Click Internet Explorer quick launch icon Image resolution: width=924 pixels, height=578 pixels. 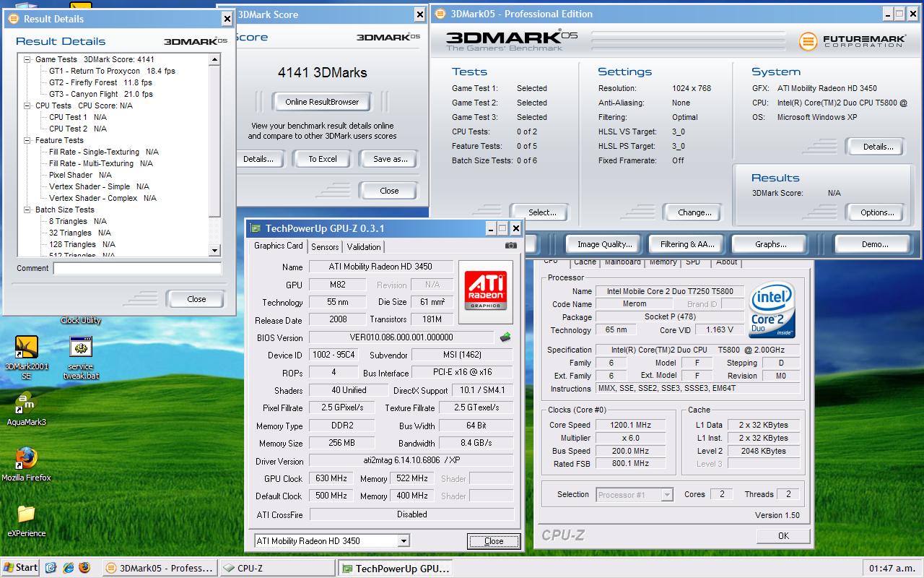(69, 568)
